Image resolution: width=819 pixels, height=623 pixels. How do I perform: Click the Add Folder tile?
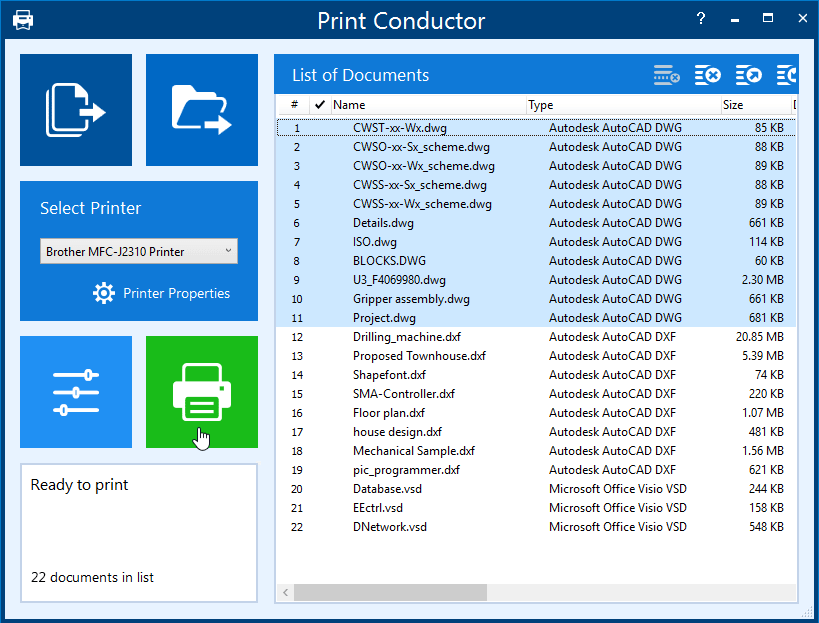point(202,110)
